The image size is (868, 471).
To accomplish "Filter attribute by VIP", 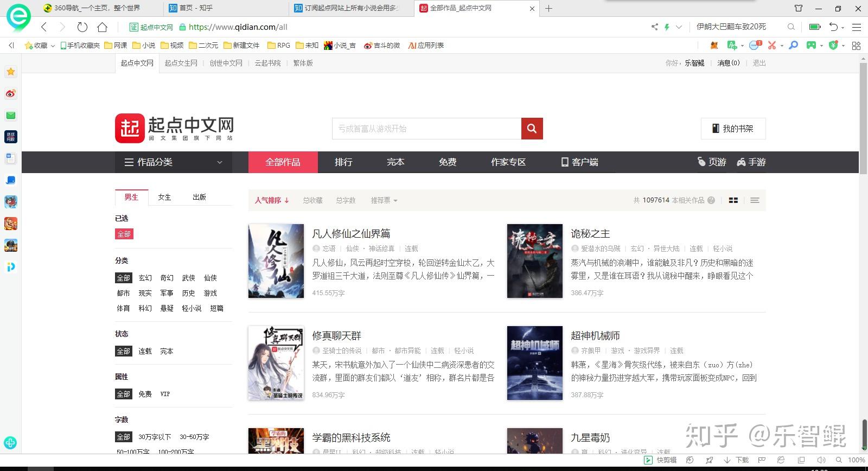I will coord(165,394).
